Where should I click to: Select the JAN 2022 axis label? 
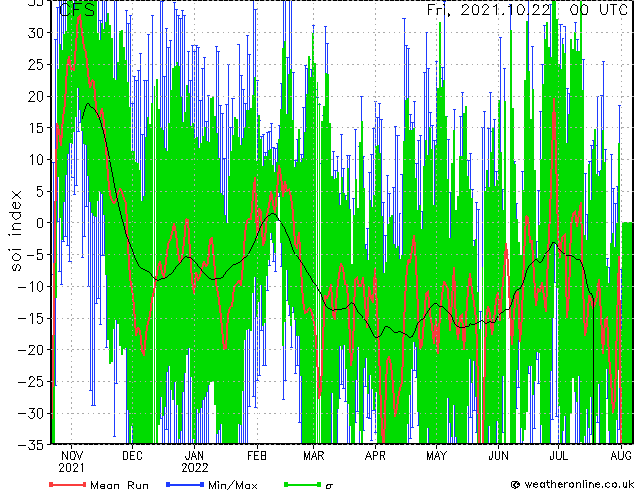194,462
